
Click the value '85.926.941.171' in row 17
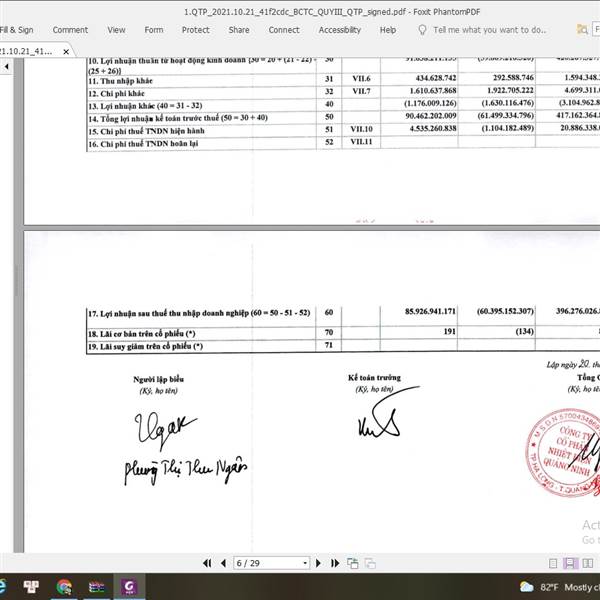pos(430,311)
